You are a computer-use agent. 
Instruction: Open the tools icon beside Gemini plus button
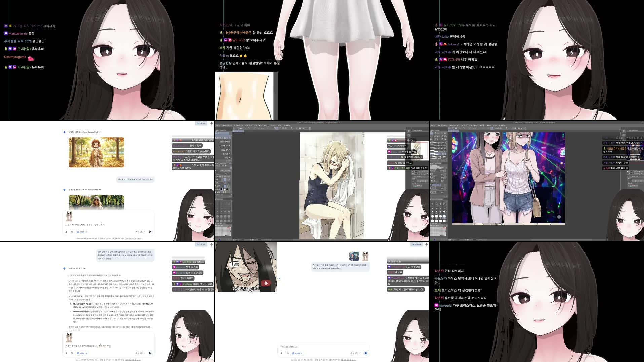72,232
